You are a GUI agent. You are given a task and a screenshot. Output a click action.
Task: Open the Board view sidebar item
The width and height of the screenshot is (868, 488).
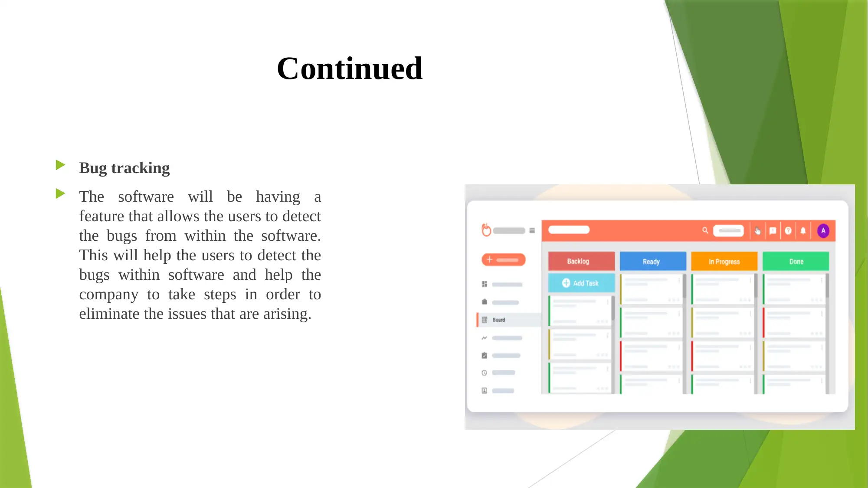[499, 320]
